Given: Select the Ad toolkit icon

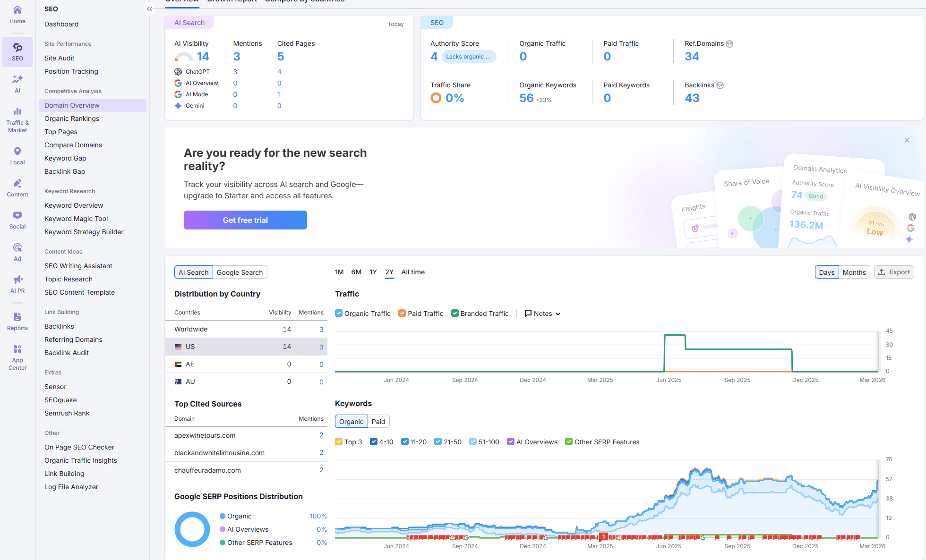Looking at the screenshot, I should click(x=17, y=251).
